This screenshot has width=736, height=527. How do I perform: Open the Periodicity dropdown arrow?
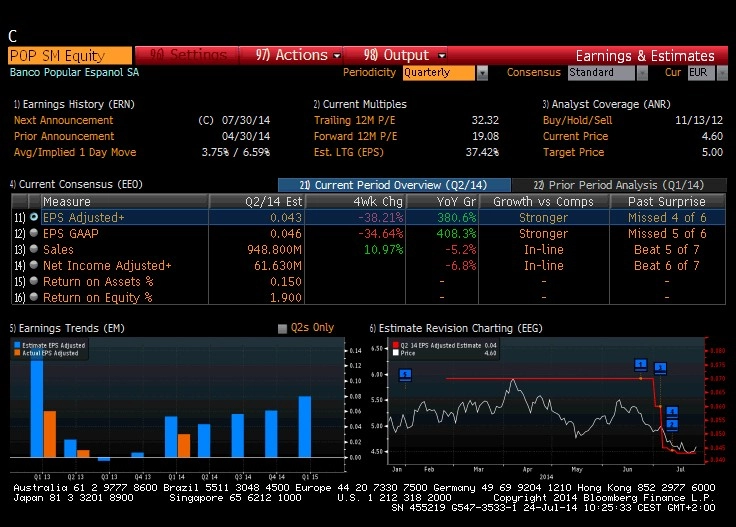[x=482, y=73]
